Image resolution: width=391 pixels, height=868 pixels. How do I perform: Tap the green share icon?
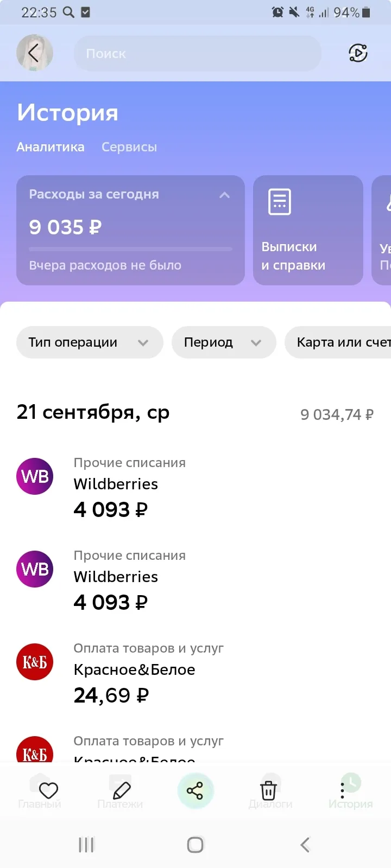(195, 790)
